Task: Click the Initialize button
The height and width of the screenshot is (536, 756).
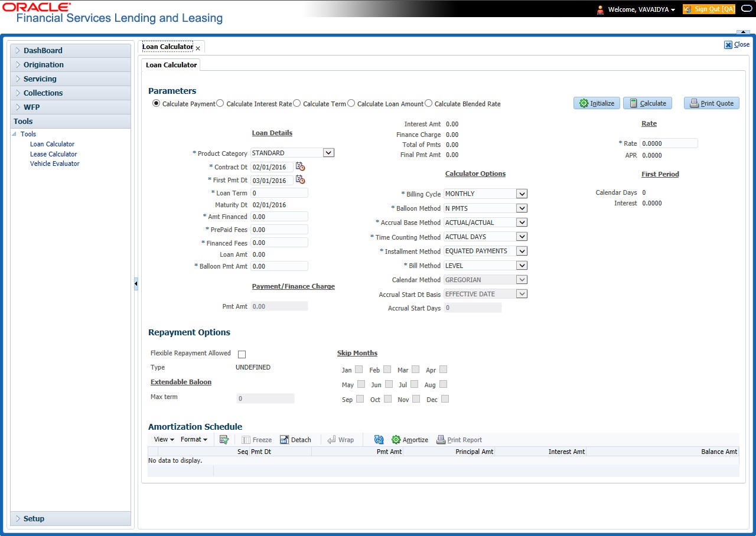Action: click(597, 103)
